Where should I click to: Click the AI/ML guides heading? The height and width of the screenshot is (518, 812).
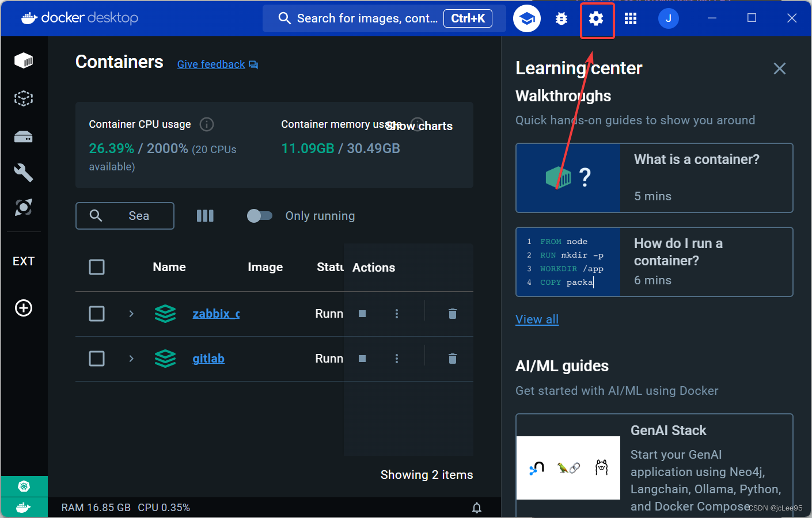click(x=562, y=366)
